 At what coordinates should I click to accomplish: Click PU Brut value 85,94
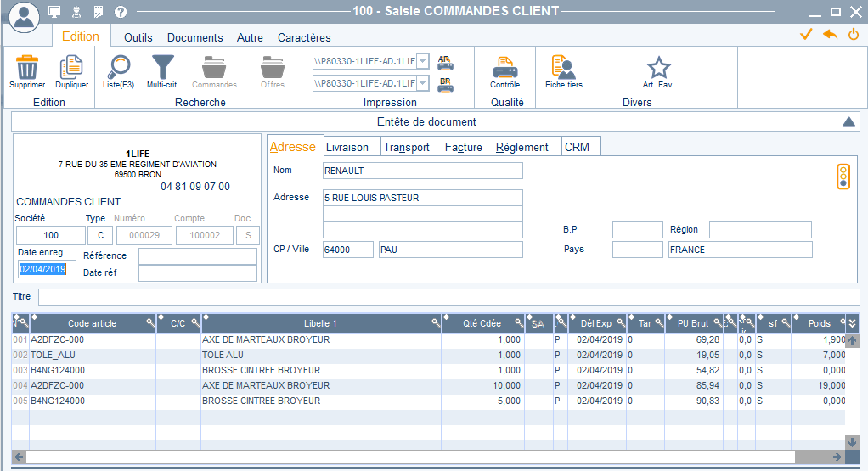(708, 385)
